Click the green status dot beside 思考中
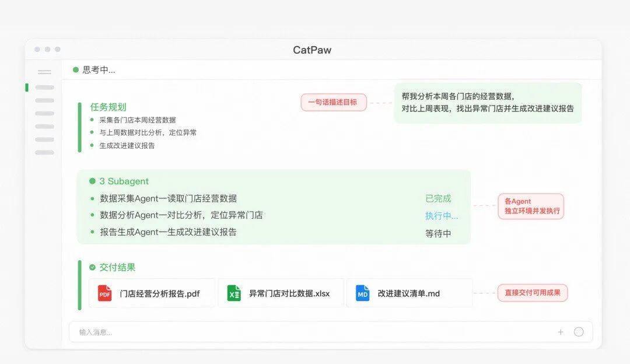630x364 pixels. [75, 70]
